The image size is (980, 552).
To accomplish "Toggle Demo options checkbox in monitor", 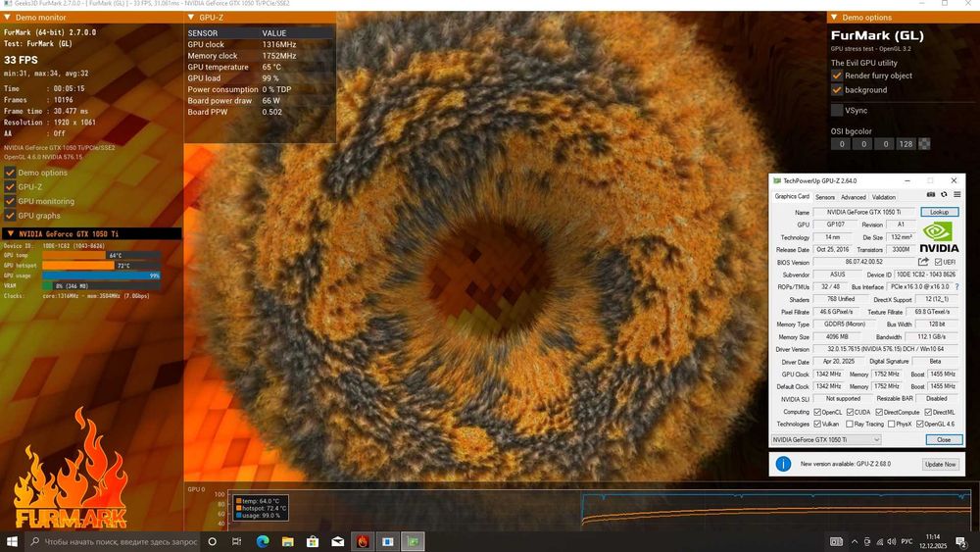I will [x=10, y=173].
